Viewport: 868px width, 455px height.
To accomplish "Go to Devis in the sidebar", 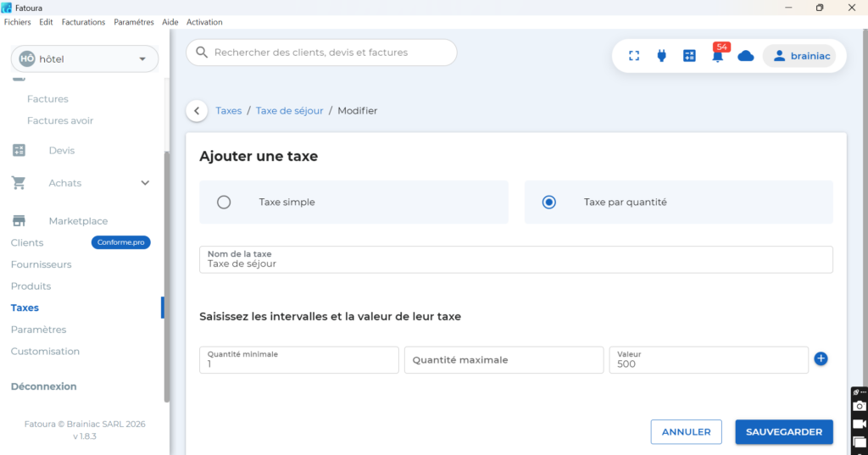I will [x=61, y=151].
